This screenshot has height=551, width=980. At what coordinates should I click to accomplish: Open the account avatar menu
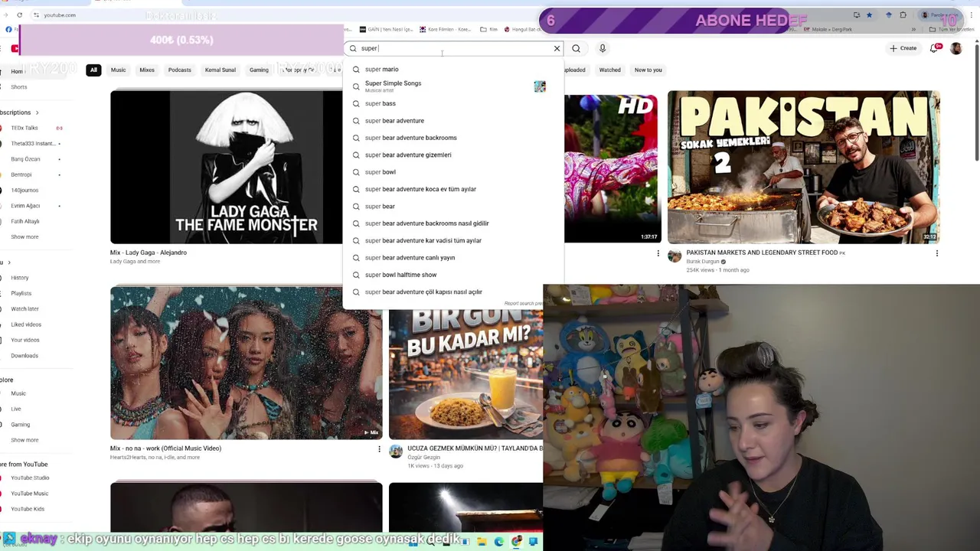pyautogui.click(x=956, y=48)
